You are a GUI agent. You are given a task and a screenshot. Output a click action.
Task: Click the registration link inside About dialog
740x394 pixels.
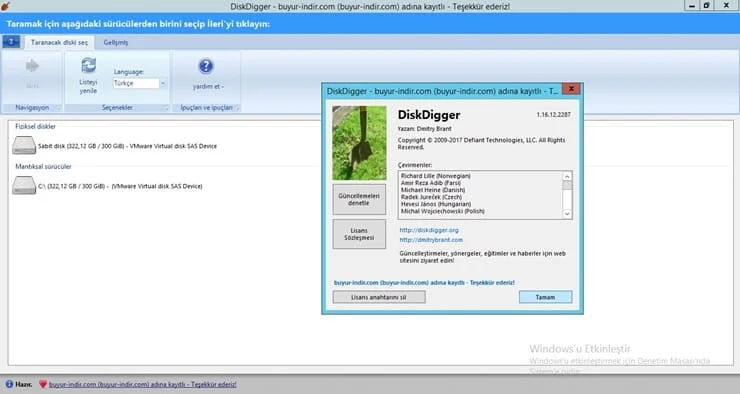pyautogui.click(x=424, y=283)
